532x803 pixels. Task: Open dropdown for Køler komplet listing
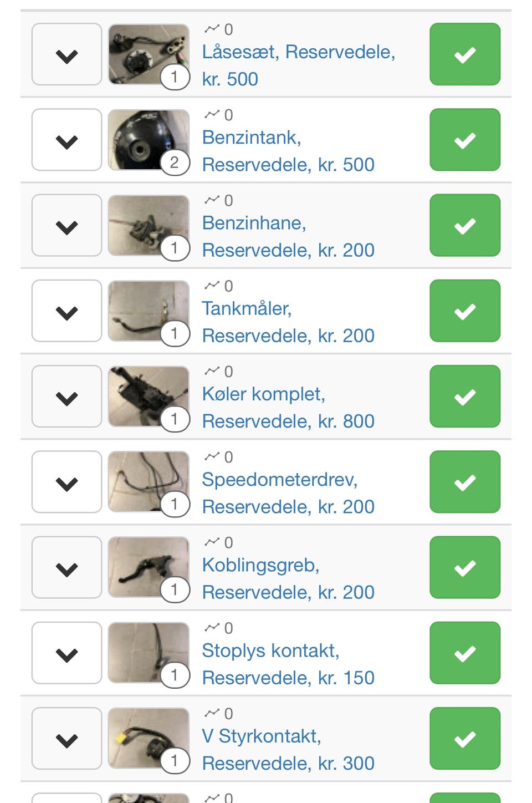click(66, 397)
